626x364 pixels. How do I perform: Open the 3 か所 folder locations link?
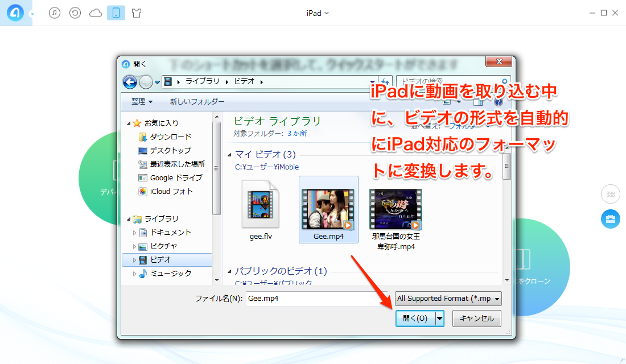(297, 133)
